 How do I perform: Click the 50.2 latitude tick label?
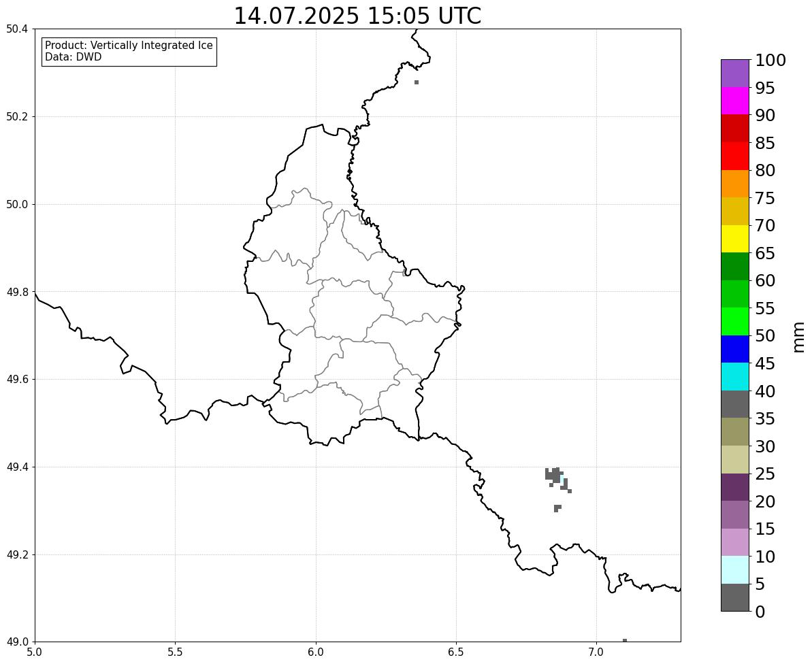[x=16, y=116]
